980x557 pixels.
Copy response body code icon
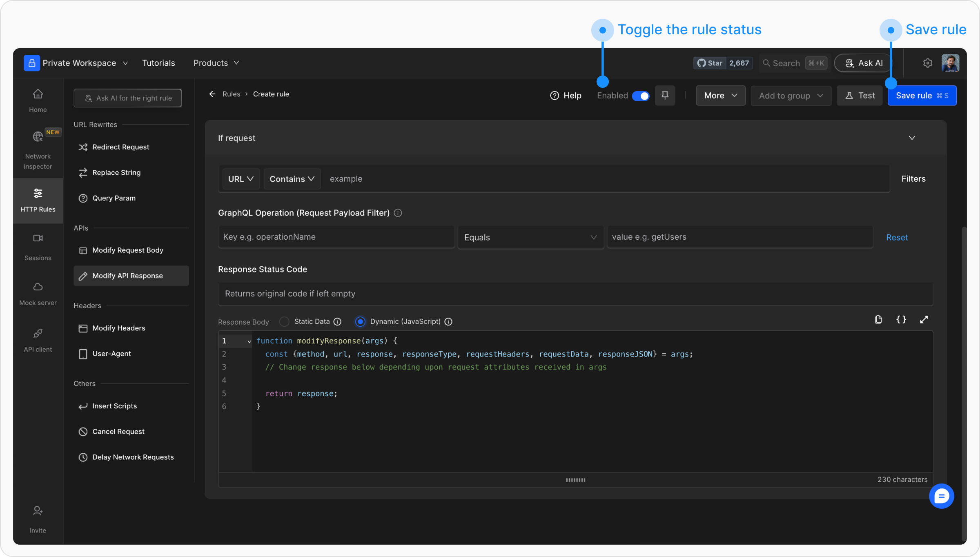[878, 320]
